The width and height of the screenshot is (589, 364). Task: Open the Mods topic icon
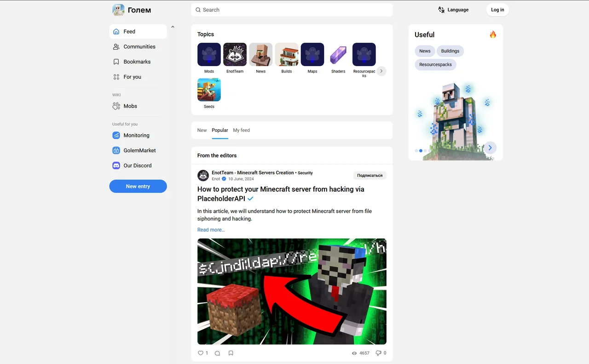(209, 55)
